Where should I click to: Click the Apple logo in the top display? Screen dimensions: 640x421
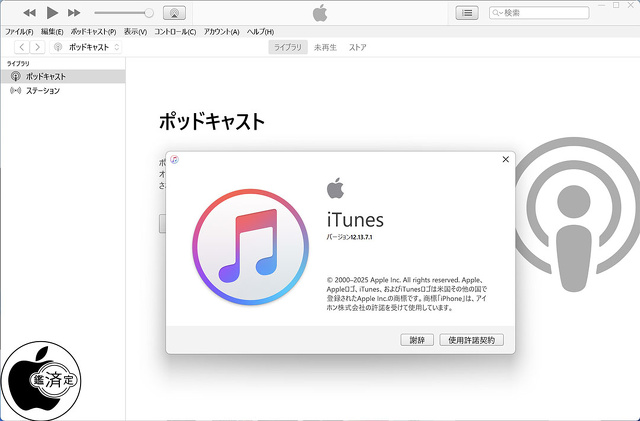(x=320, y=13)
